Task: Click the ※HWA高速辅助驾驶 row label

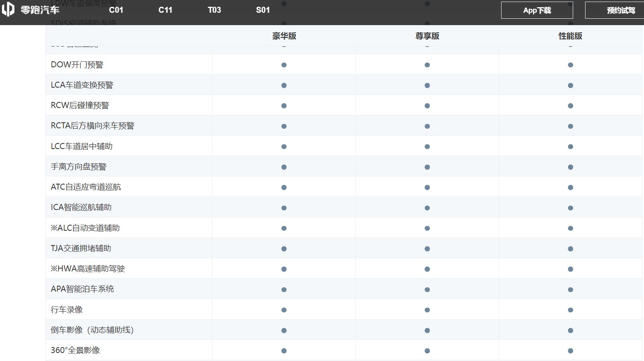Action: coord(88,269)
